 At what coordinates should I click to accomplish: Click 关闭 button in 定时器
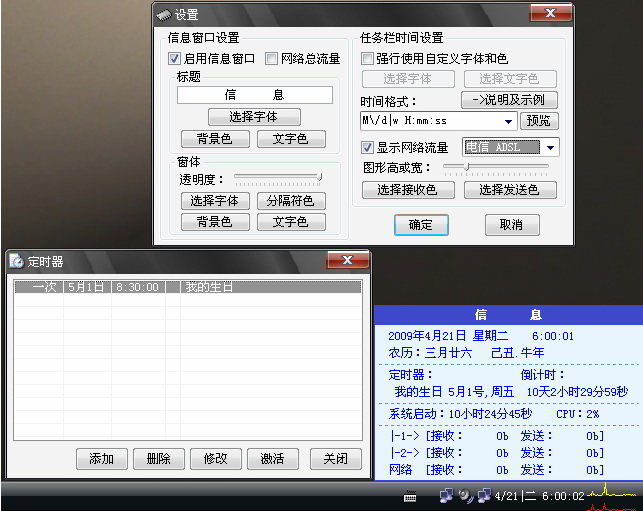tap(336, 459)
